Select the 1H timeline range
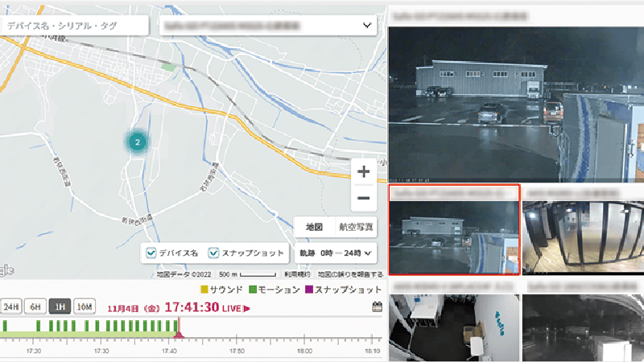644x362 pixels. (60, 306)
